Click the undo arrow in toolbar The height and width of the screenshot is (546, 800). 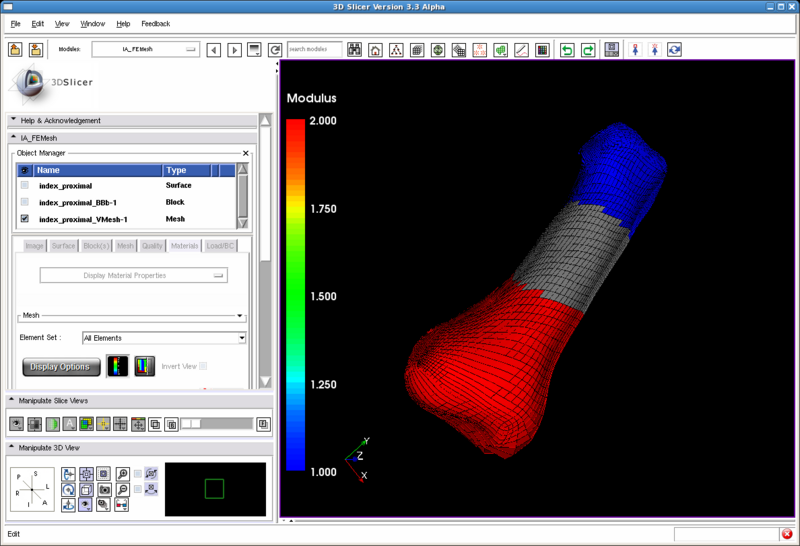coord(567,50)
